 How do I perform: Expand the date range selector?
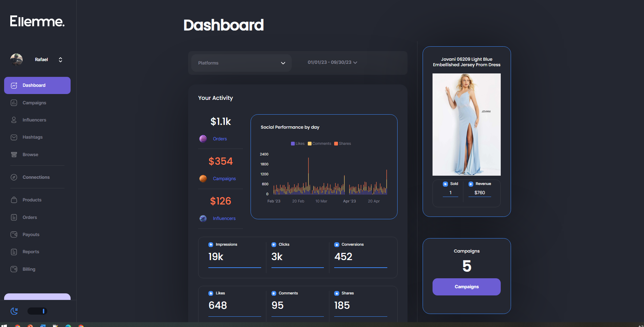pyautogui.click(x=332, y=62)
